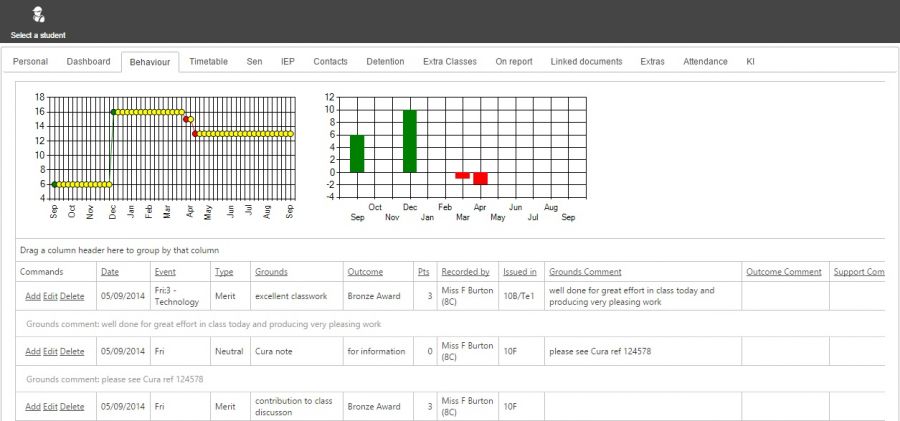Viewport: 900px width, 421px height.
Task: Sort by the Pts column header
Action: click(424, 272)
